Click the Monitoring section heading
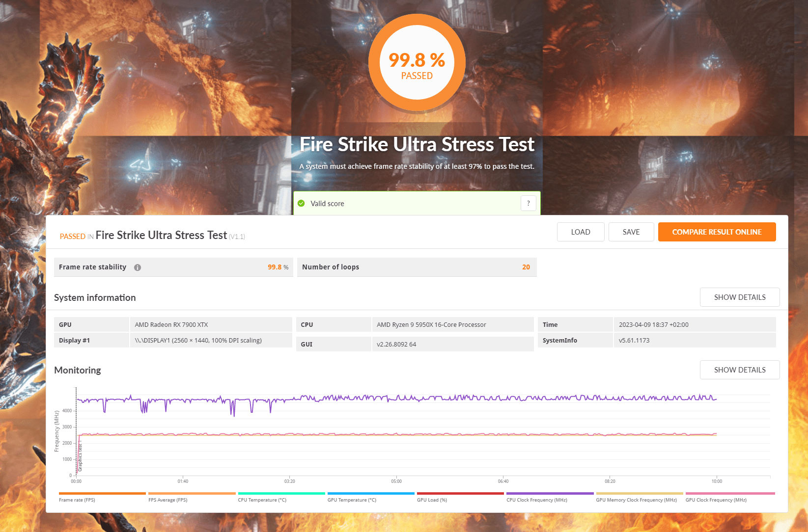Viewport: 808px width, 532px height. (x=78, y=371)
